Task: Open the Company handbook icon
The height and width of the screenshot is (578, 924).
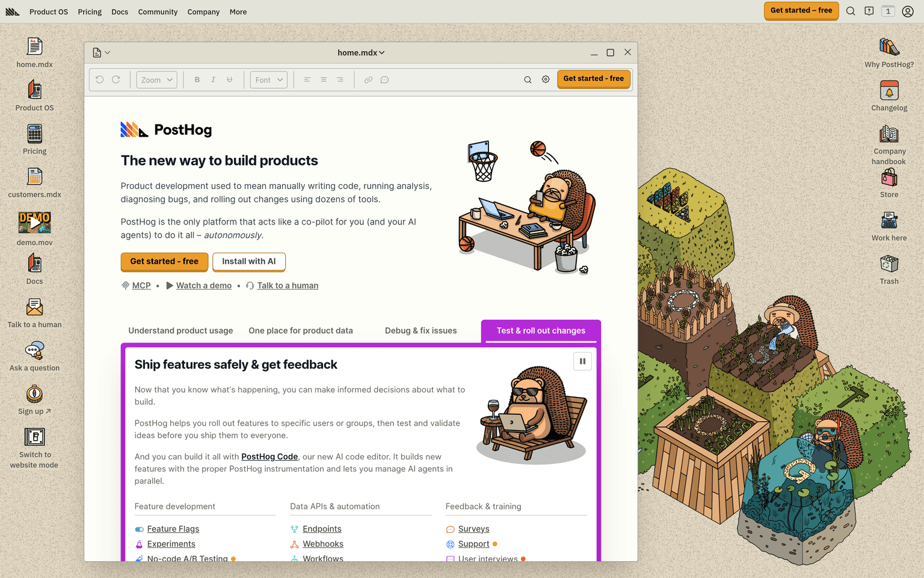Action: coord(889,134)
